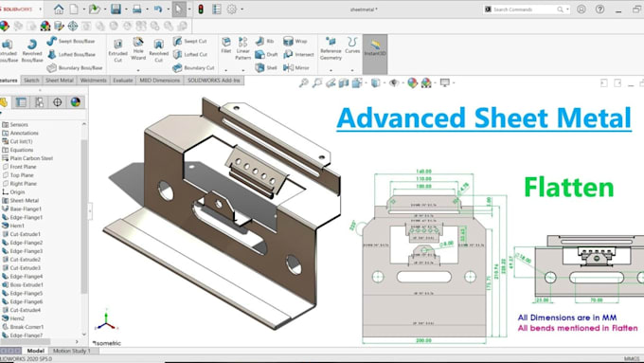The height and width of the screenshot is (363, 644).
Task: Open dropdown under the Hole Wizard
Action: (x=138, y=70)
